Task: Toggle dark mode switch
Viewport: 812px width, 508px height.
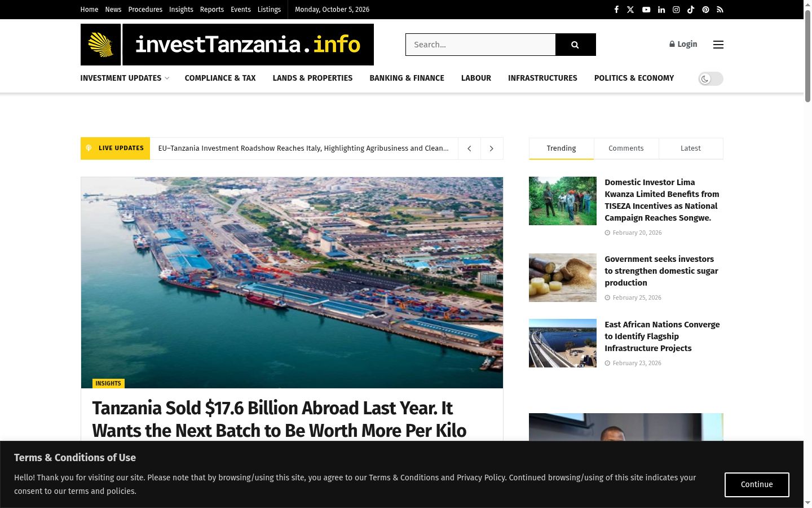Action: point(710,78)
